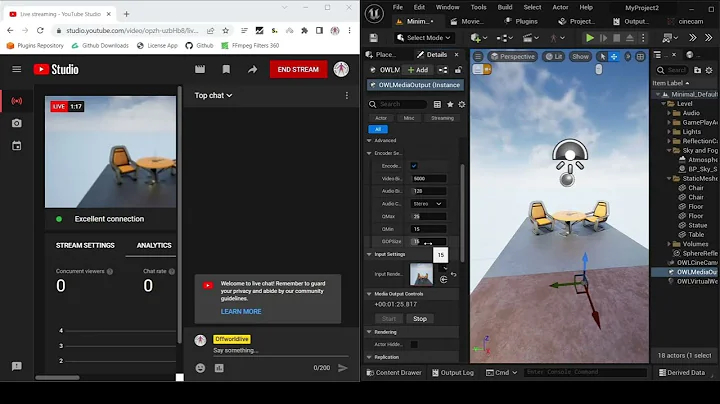Open YouTube Studio hamburger menu

17,69
